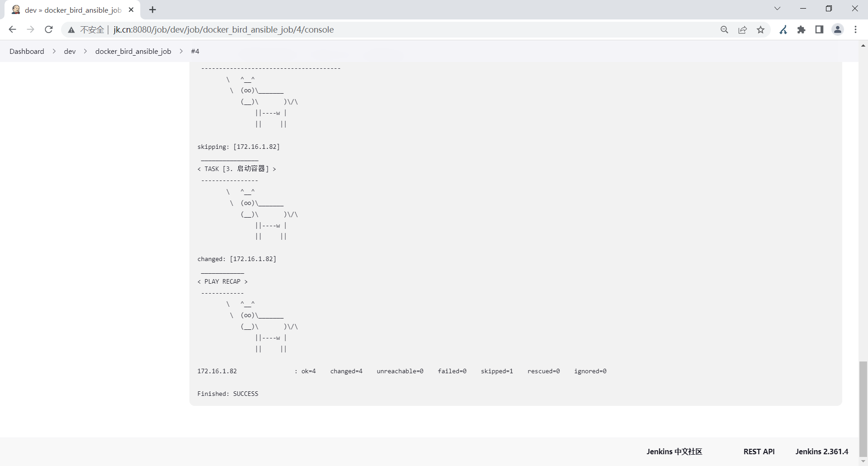Go forward to the next page
The height and width of the screenshot is (466, 868).
(x=30, y=29)
